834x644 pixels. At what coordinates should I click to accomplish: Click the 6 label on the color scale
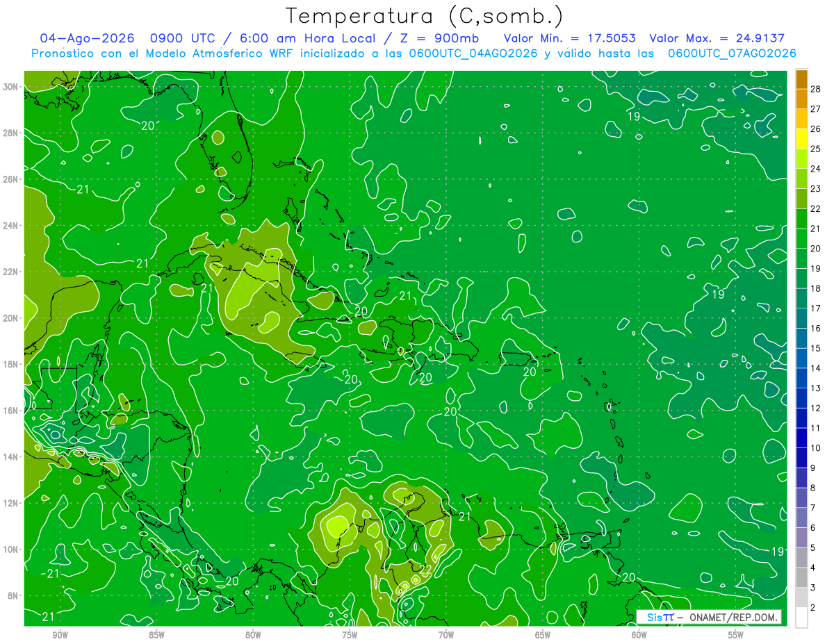point(814,528)
